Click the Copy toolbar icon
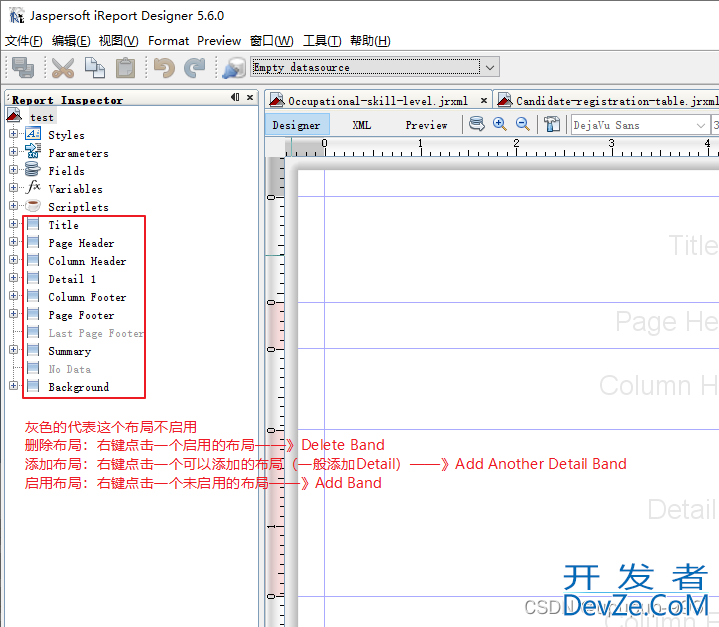 point(95,68)
